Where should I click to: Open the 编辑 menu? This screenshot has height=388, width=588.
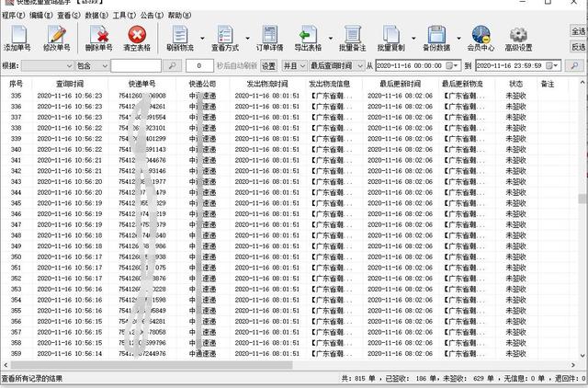41,16
